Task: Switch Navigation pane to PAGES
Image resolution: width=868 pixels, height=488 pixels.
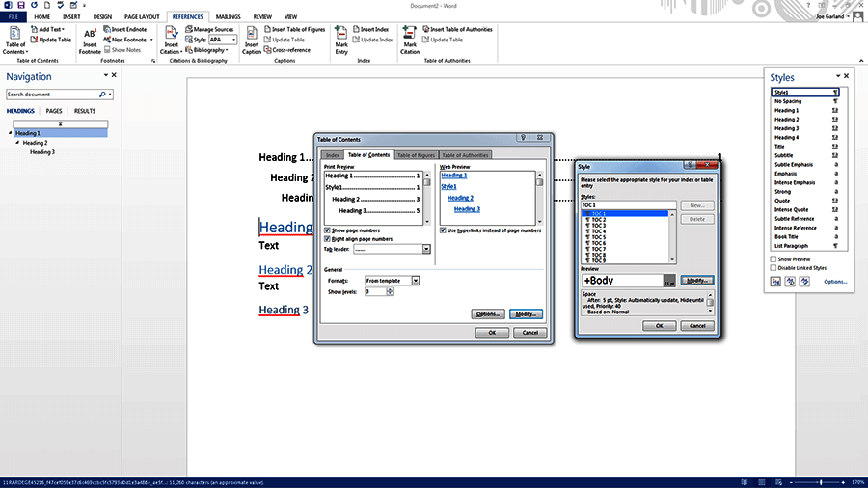Action: 54,111
